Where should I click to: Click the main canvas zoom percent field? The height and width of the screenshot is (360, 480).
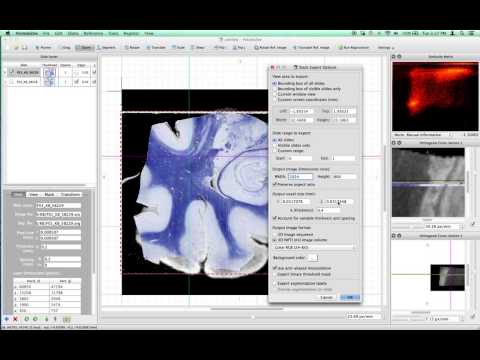coord(363,316)
